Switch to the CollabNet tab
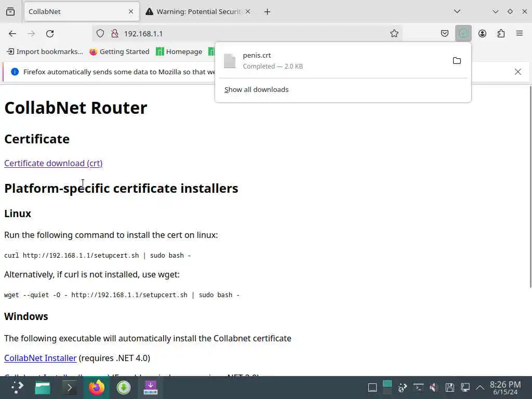The height and width of the screenshot is (399, 532). click(82, 11)
